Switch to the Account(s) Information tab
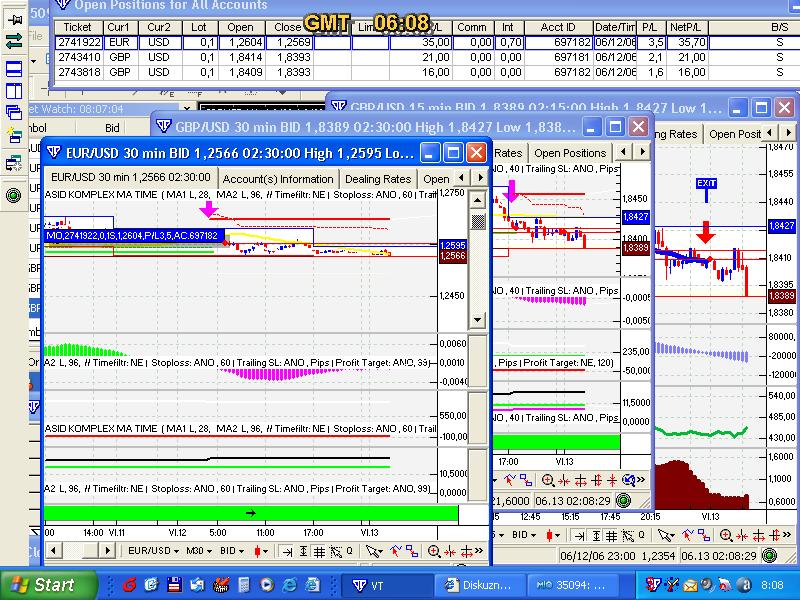Image resolution: width=800 pixels, height=600 pixels. pyautogui.click(x=278, y=179)
